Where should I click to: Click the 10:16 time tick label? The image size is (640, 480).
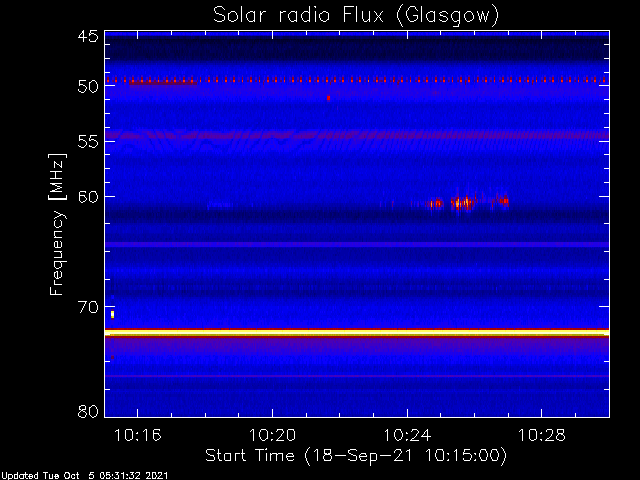[138, 436]
